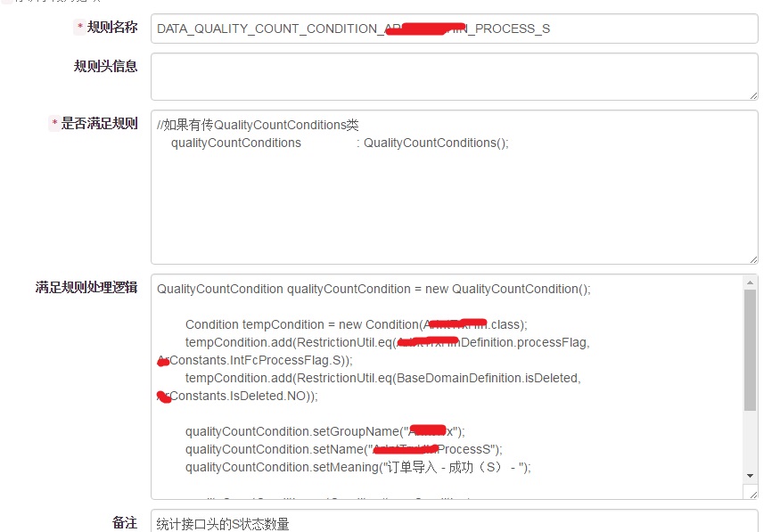Click resize handle of 是否满足规则 text area
The width and height of the screenshot is (780, 532).
pyautogui.click(x=753, y=259)
